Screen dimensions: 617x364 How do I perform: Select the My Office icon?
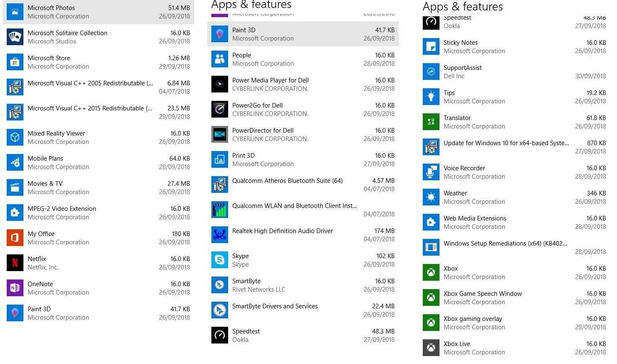tap(15, 238)
